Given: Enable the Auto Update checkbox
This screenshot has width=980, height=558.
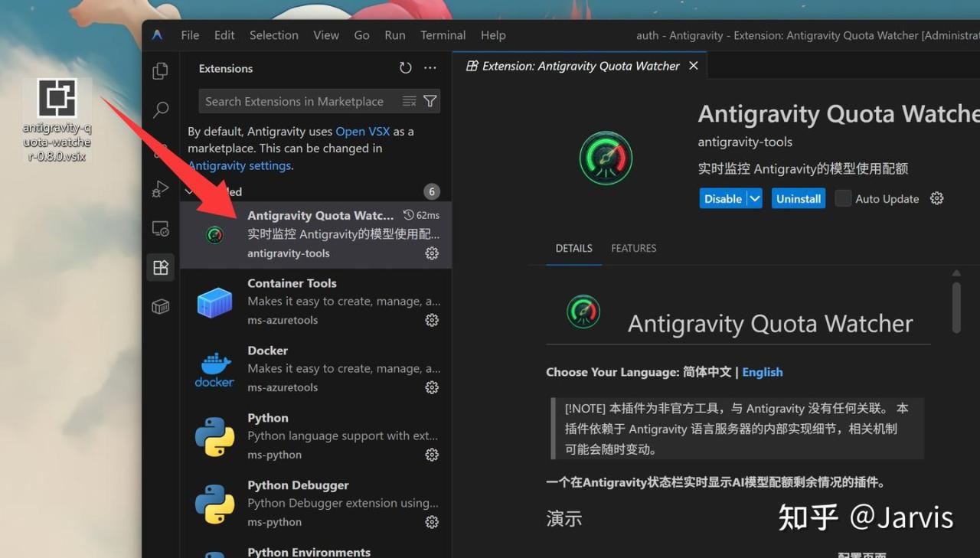Looking at the screenshot, I should [x=843, y=198].
